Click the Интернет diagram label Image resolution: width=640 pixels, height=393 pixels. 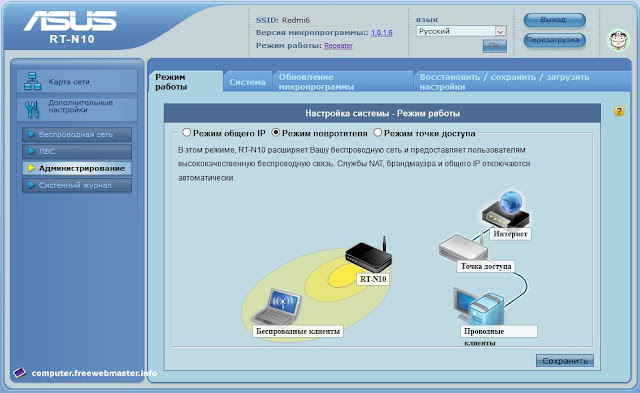(x=510, y=234)
